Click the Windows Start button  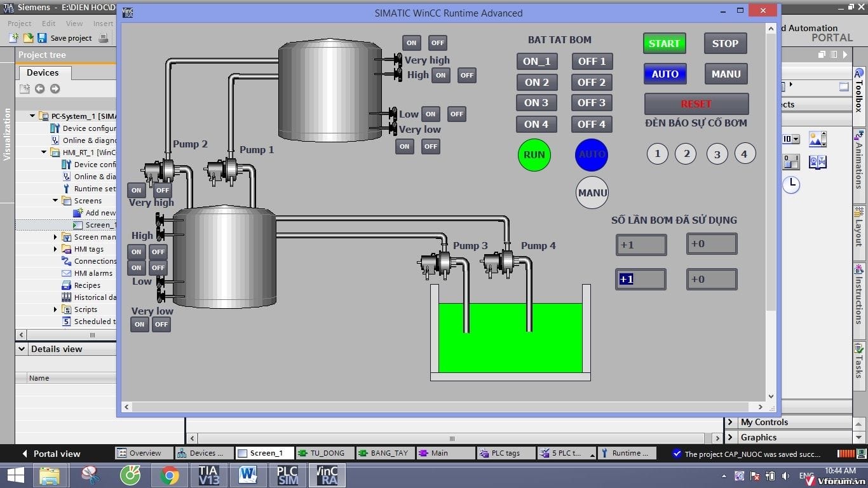coord(15,475)
